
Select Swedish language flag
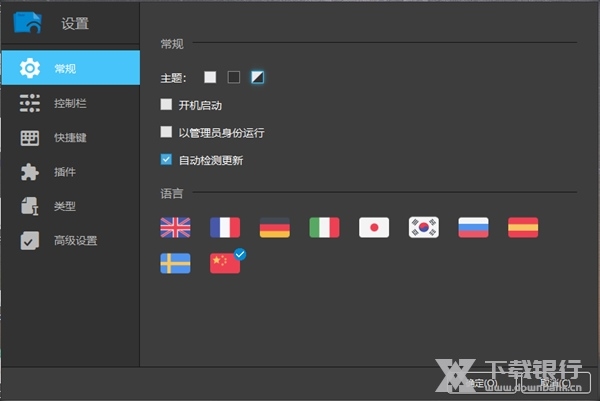click(x=175, y=263)
